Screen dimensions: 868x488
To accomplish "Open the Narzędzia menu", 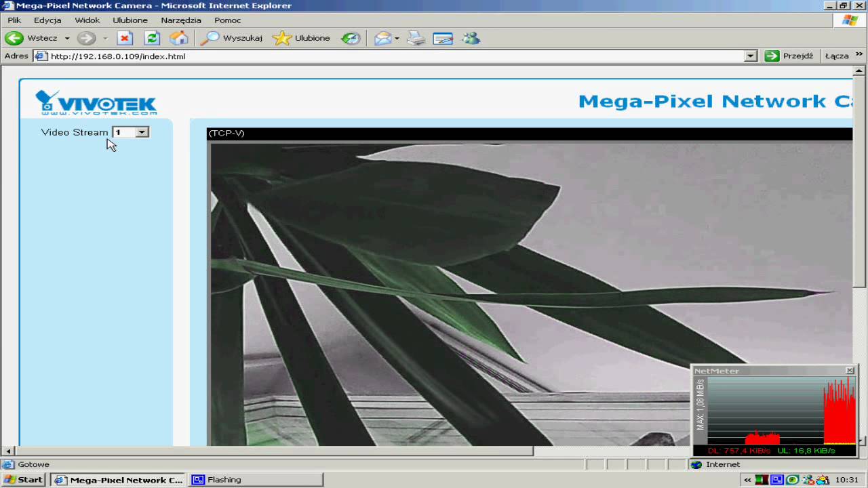I will tap(181, 20).
